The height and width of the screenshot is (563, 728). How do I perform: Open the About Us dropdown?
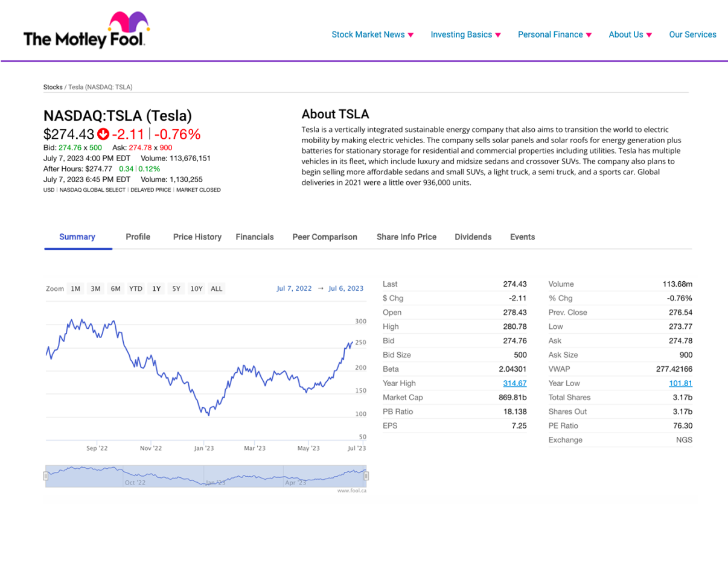click(x=630, y=34)
